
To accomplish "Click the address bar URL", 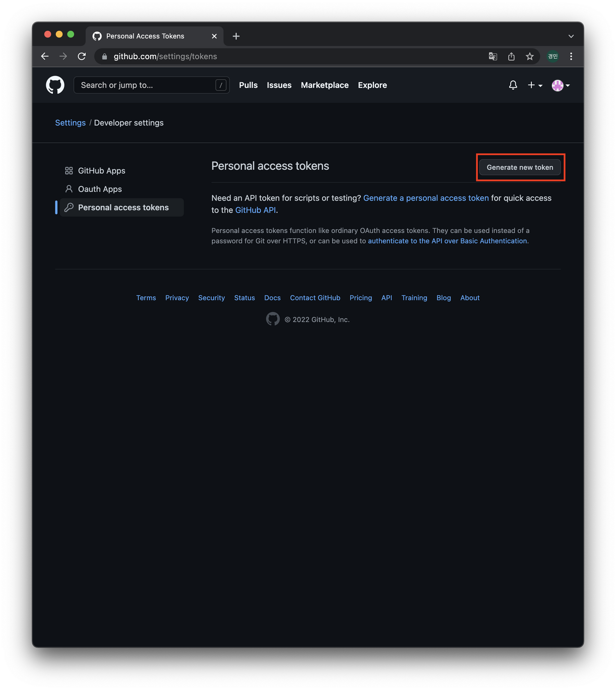I will [165, 56].
